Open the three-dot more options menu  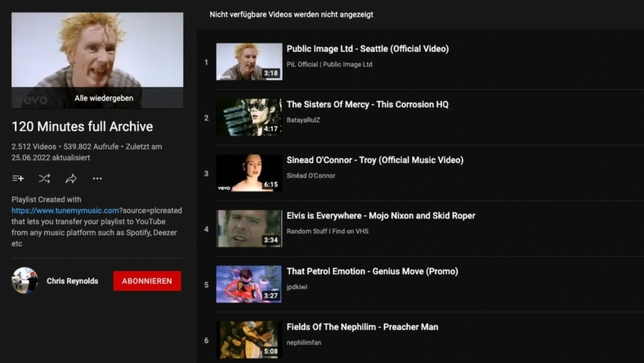point(97,178)
